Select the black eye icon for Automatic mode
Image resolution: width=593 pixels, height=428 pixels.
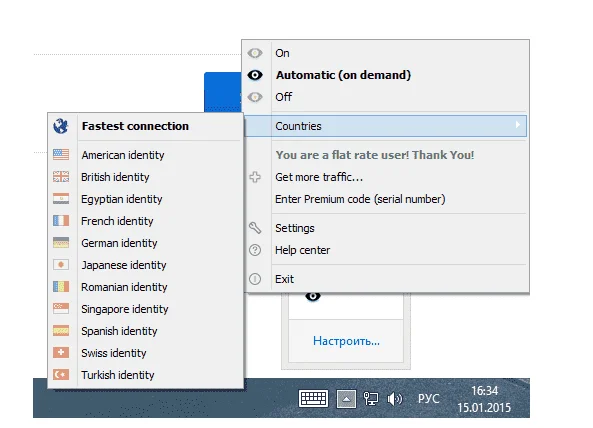[255, 75]
